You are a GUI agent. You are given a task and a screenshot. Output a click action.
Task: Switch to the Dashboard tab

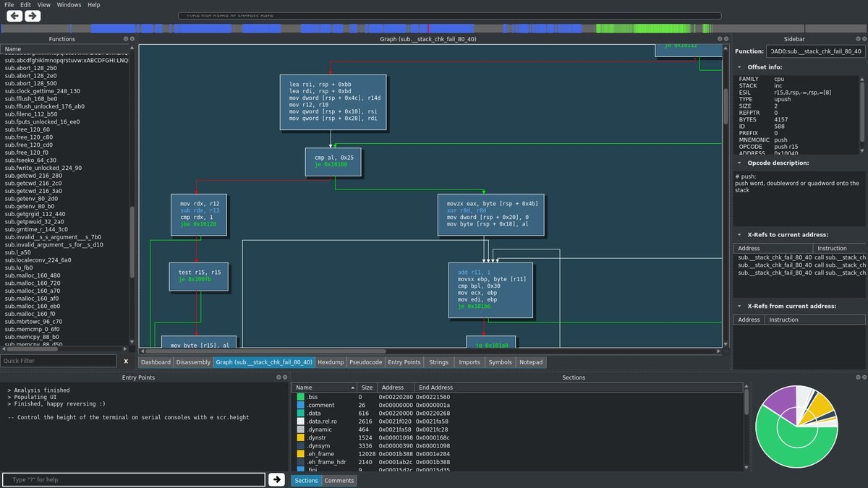click(156, 362)
